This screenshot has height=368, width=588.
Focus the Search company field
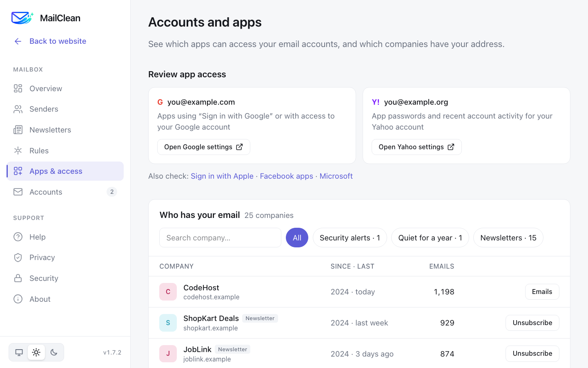point(220,238)
